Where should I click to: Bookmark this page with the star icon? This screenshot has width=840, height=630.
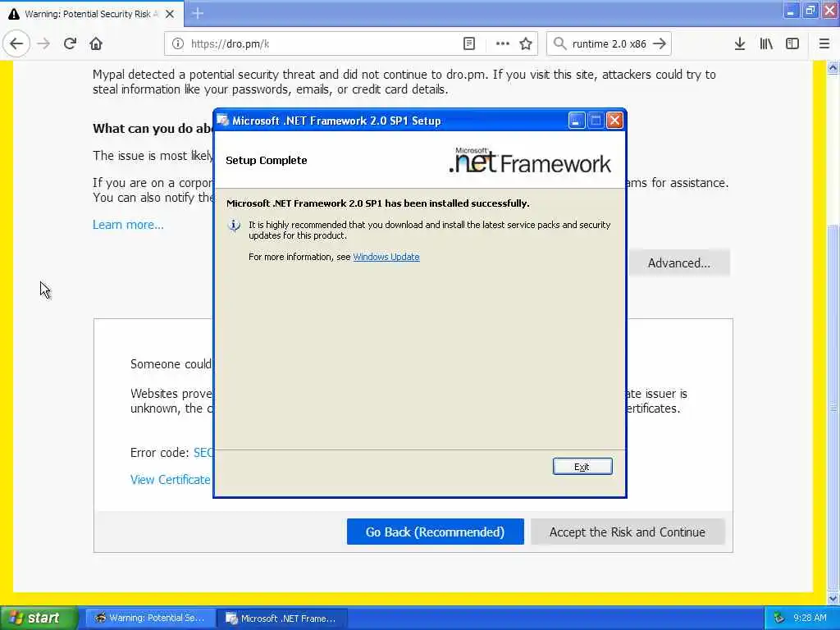tap(526, 44)
